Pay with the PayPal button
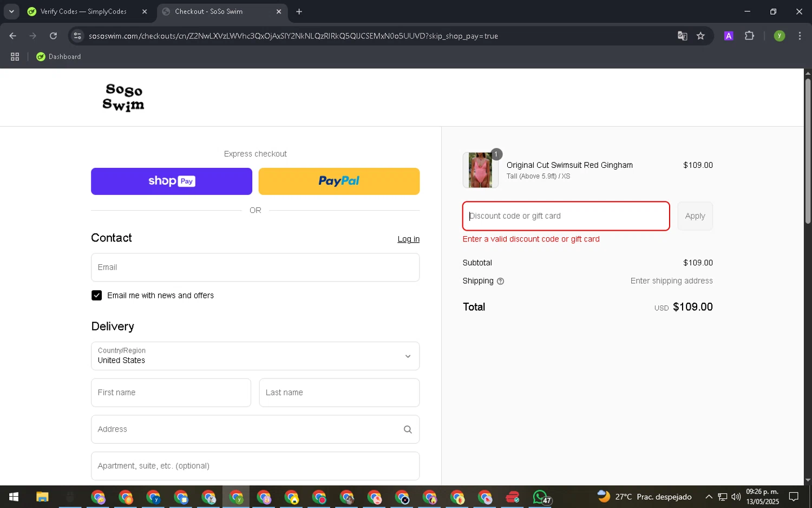The height and width of the screenshot is (508, 812). point(339,181)
